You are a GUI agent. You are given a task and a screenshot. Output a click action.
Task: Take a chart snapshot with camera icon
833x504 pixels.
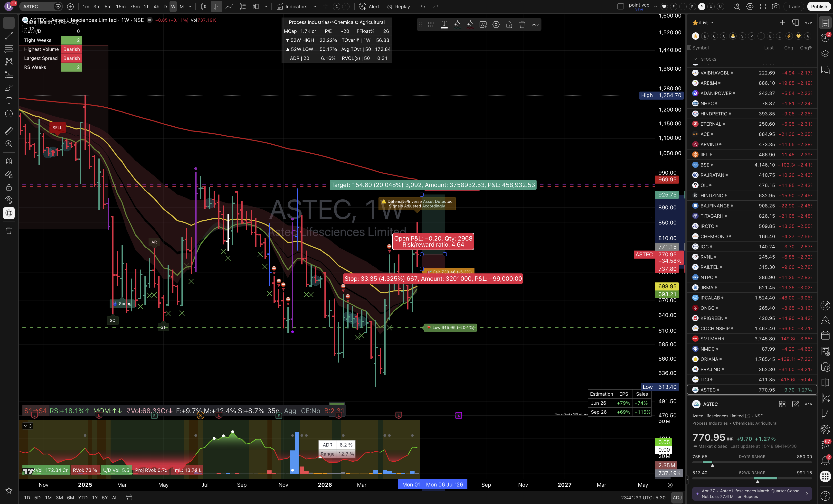pos(776,6)
